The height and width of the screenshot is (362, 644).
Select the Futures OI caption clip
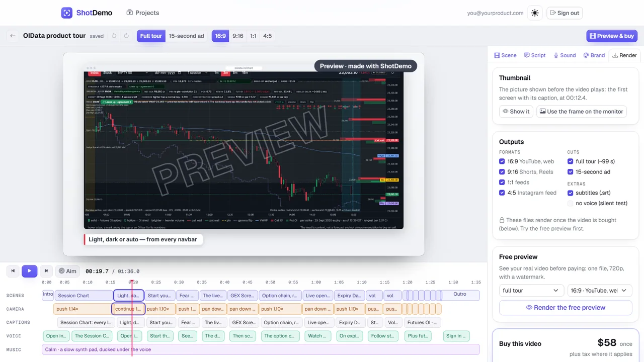[x=423, y=323]
